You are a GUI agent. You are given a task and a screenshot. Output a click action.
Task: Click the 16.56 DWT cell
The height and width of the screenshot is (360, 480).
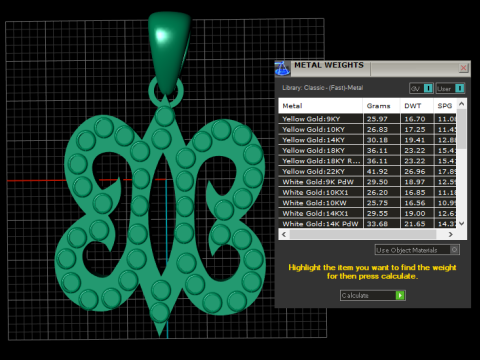(417, 203)
